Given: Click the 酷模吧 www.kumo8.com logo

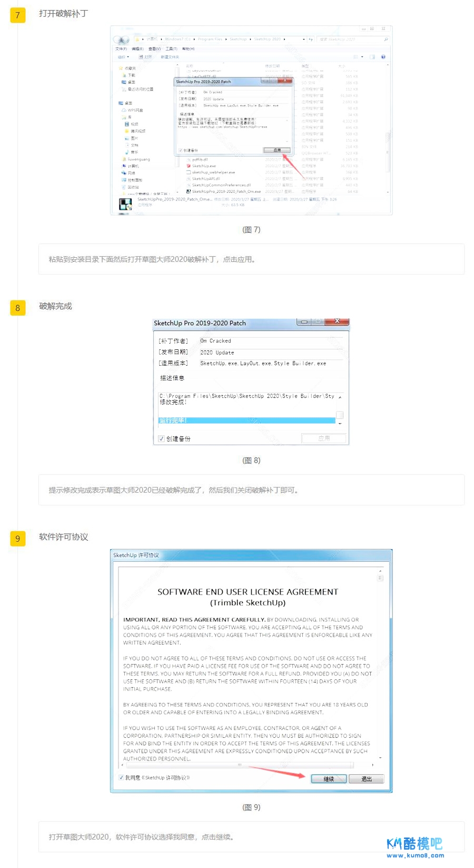Looking at the screenshot, I should point(415,847).
